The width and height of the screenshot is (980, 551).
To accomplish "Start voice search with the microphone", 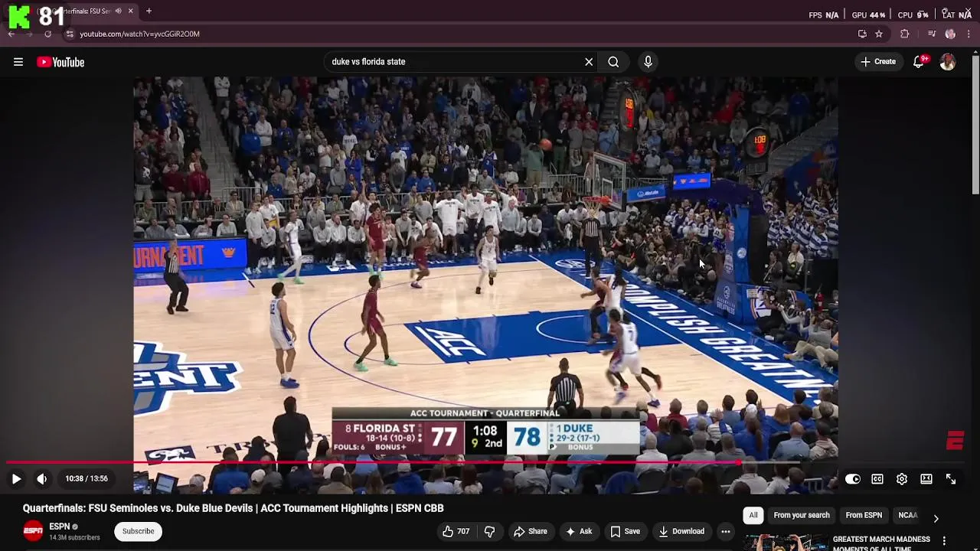I will pos(648,62).
